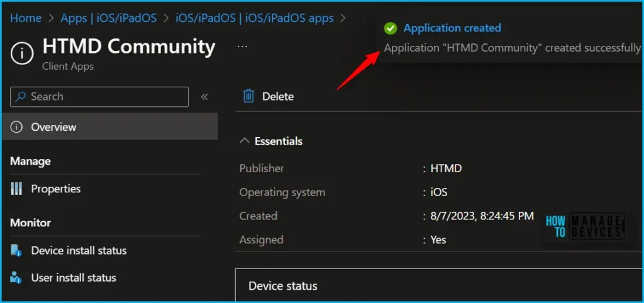This screenshot has height=303, width=644.
Task: Focus the Search input field
Action: (99, 97)
